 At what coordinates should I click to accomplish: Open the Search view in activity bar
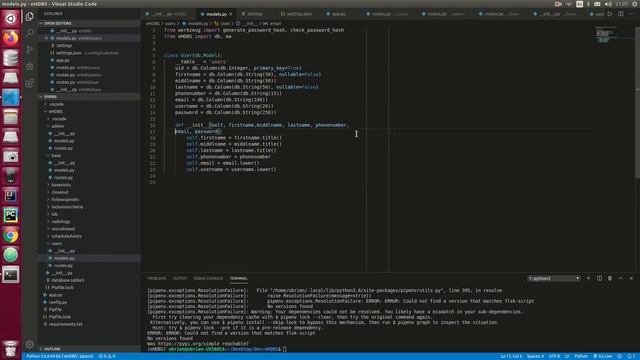(29, 33)
